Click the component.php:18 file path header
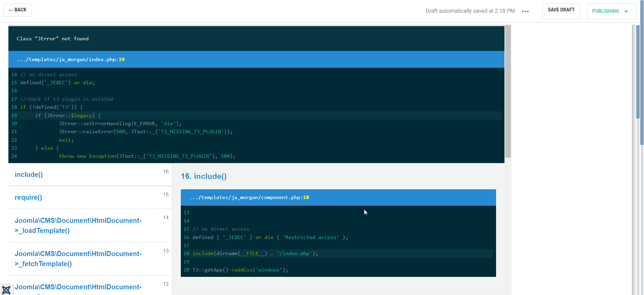 [249, 197]
